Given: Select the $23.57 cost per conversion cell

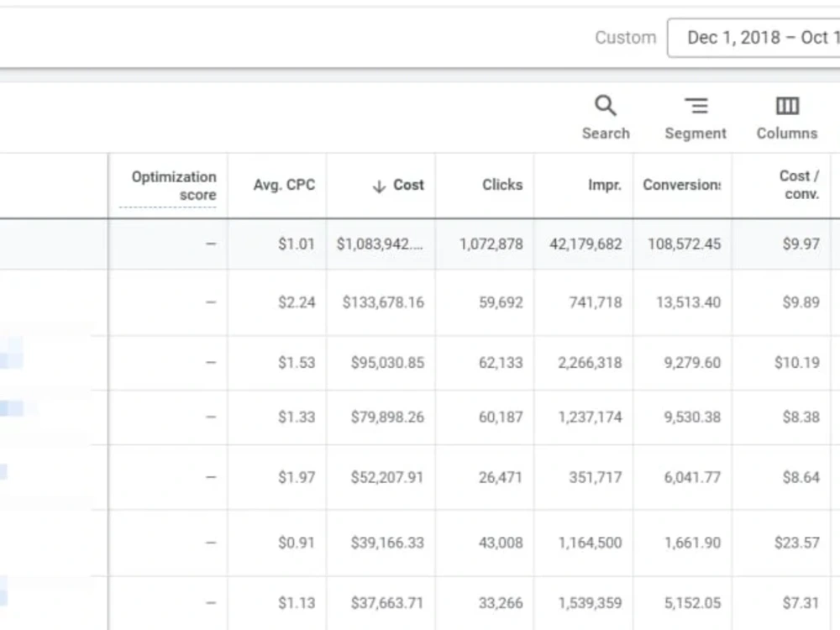Looking at the screenshot, I should pyautogui.click(x=796, y=543).
